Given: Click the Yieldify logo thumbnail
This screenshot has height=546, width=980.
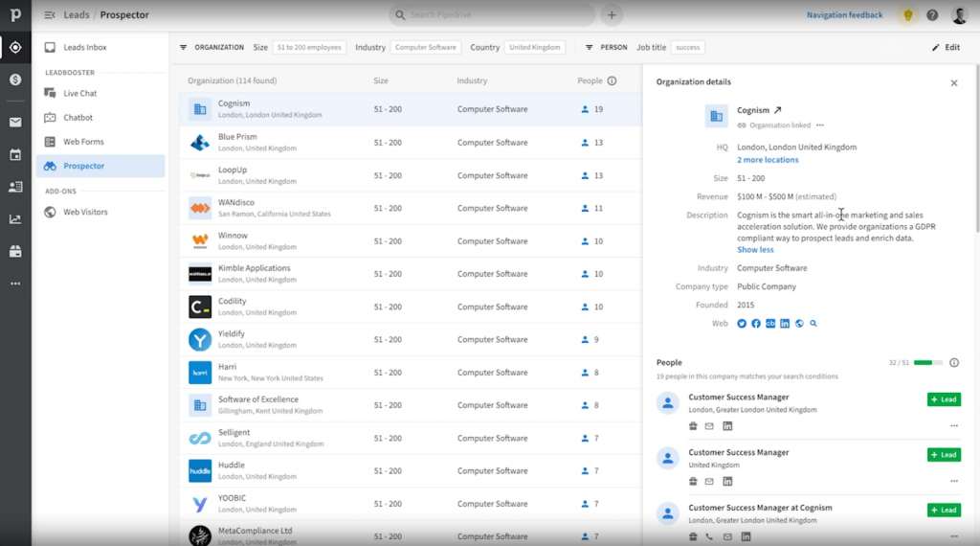Looking at the screenshot, I should (200, 340).
